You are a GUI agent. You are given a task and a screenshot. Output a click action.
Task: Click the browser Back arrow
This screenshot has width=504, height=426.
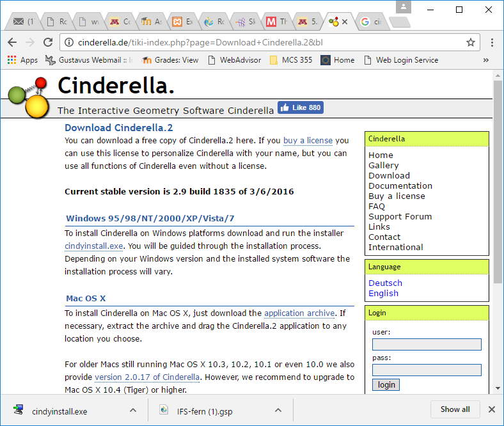[12, 42]
